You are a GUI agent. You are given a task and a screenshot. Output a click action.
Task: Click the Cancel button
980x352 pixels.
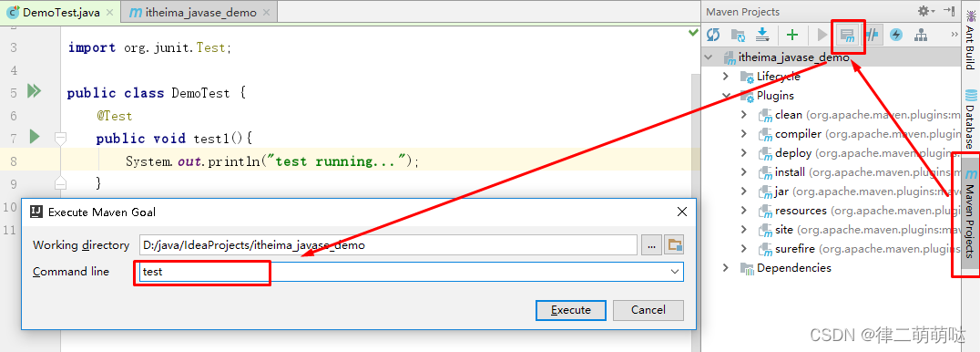click(648, 310)
